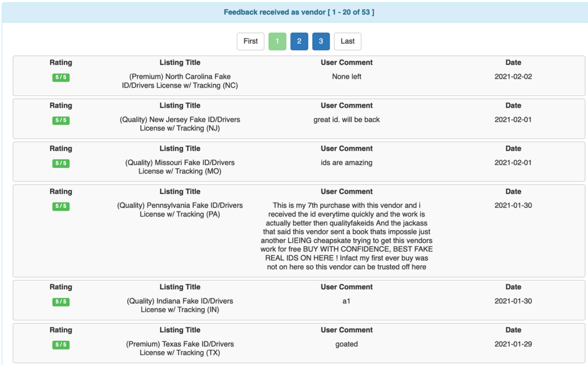Jump to the Last page of feedback

[347, 41]
